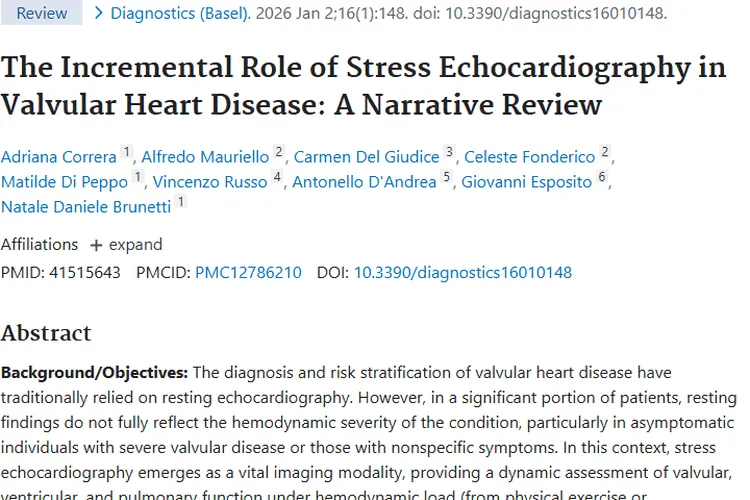Image resolution: width=750 pixels, height=500 pixels.
Task: Click affiliation superscript 6 after Giovanni Esposito
Action: click(x=602, y=178)
